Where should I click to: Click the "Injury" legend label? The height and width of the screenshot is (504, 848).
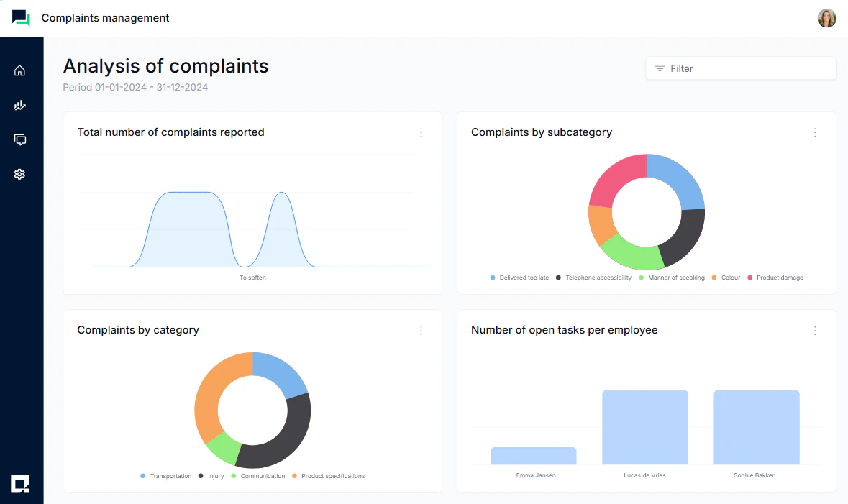[x=214, y=476]
